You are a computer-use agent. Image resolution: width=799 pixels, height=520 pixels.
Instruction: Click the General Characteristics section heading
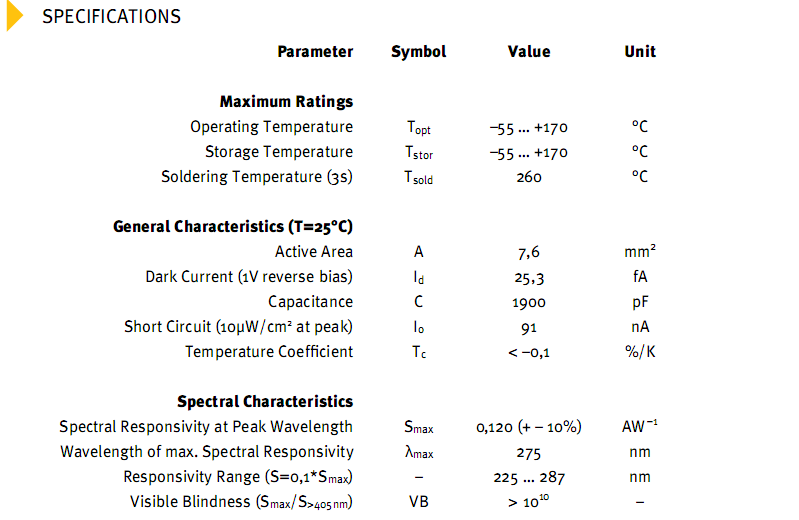click(233, 227)
